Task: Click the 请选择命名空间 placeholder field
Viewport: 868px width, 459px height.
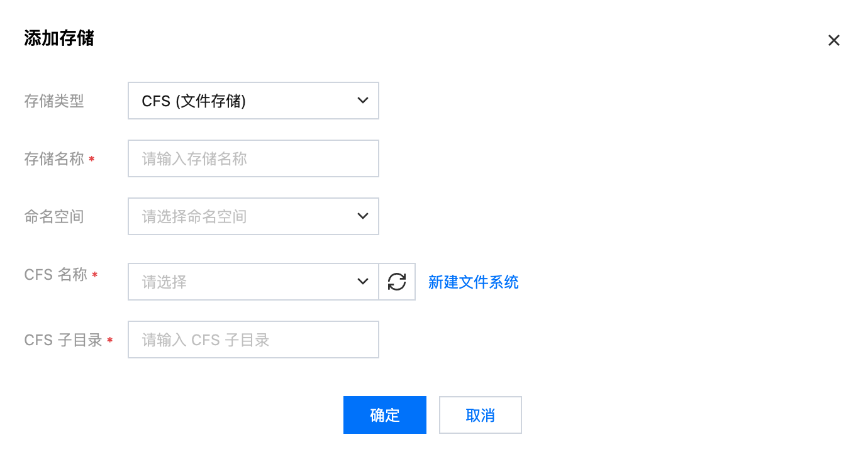Action: pos(239,216)
